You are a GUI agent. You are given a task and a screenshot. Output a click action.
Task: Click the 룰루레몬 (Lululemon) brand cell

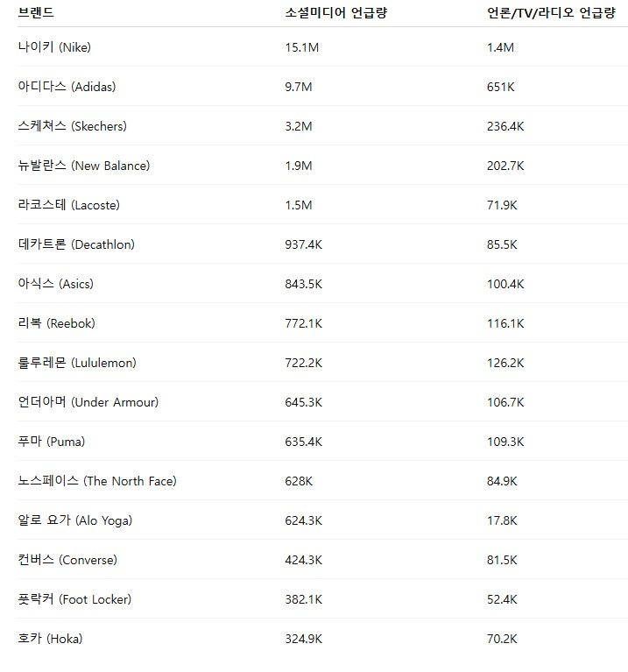pyautogui.click(x=77, y=362)
